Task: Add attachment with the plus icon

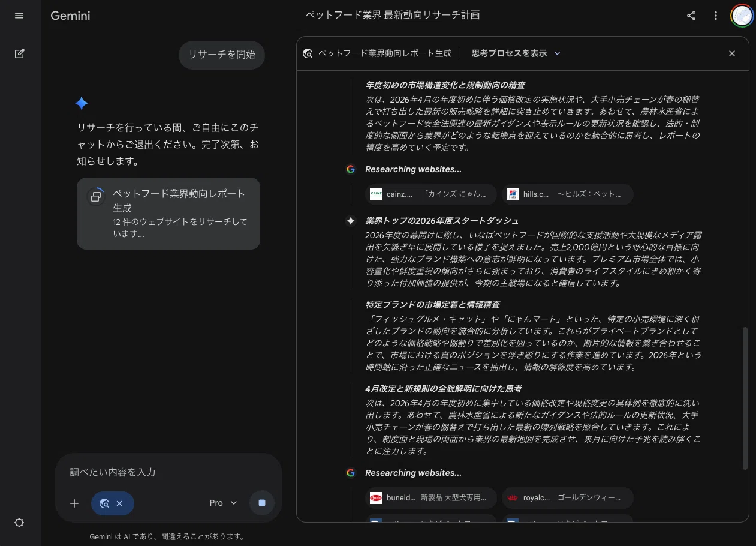Action: [74, 503]
